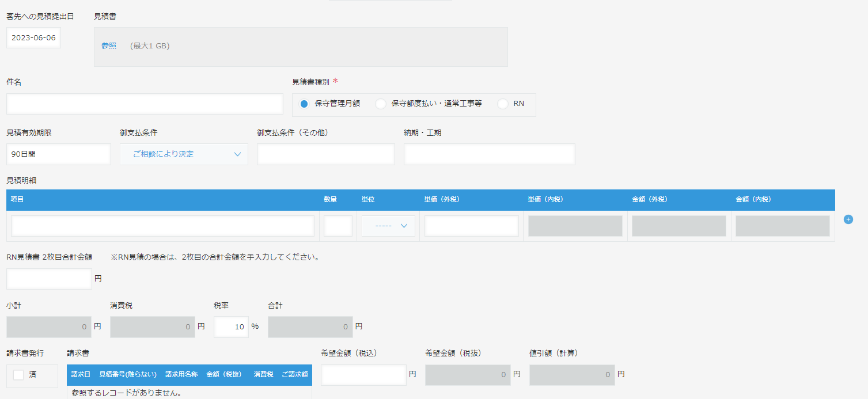Click the 税率 percentage field
Image resolution: width=868 pixels, height=399 pixels.
(231, 326)
